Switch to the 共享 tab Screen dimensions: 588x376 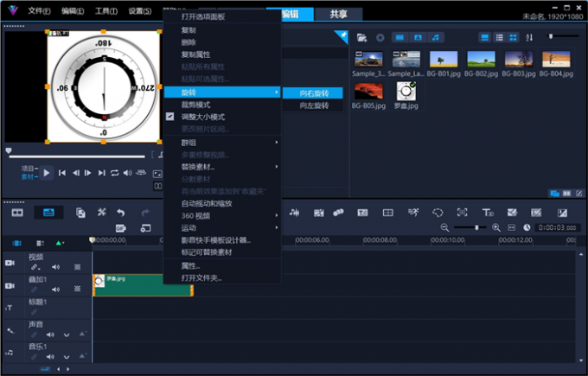click(338, 14)
